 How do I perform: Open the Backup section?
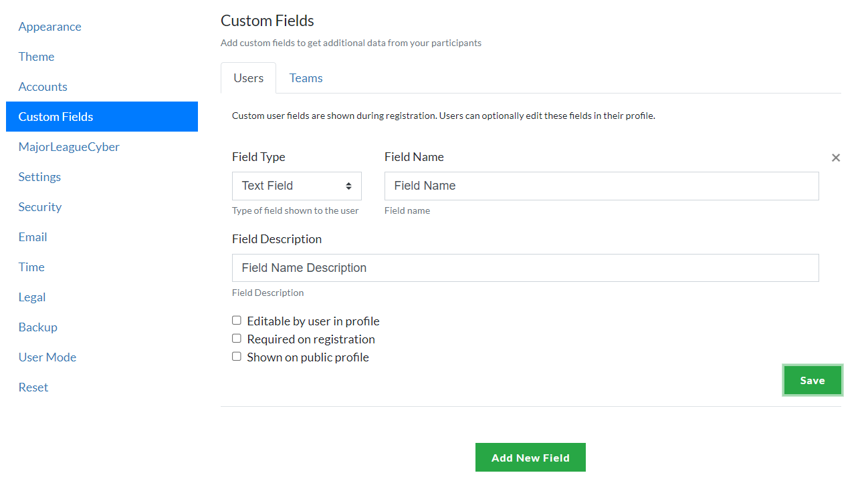coord(38,327)
